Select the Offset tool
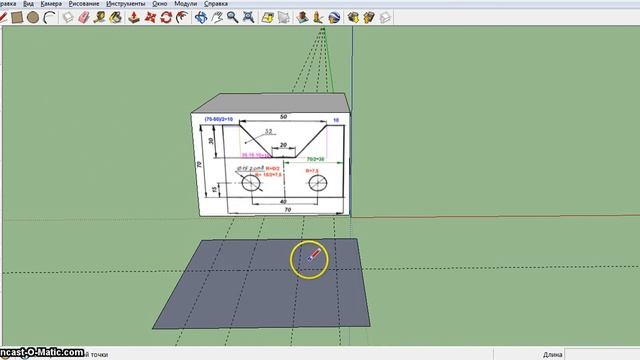The image size is (640, 360). pyautogui.click(x=182, y=18)
